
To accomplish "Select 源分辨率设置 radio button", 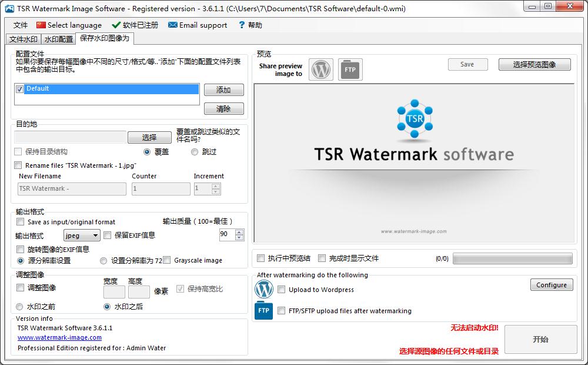I will [21, 261].
